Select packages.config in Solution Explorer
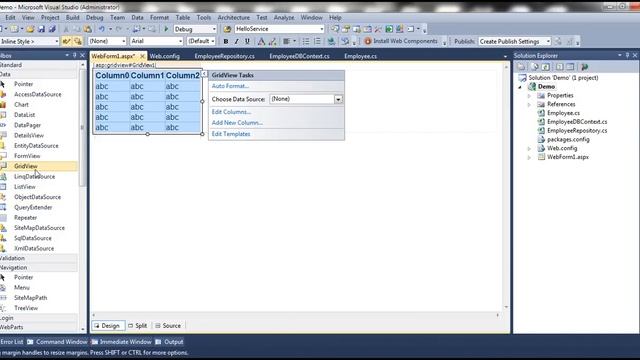 568,140
